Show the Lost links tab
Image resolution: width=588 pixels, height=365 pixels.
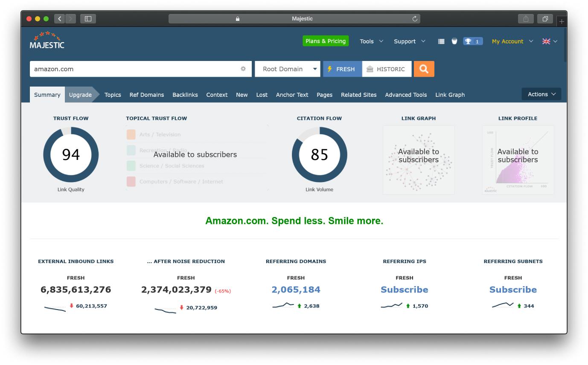(x=262, y=95)
